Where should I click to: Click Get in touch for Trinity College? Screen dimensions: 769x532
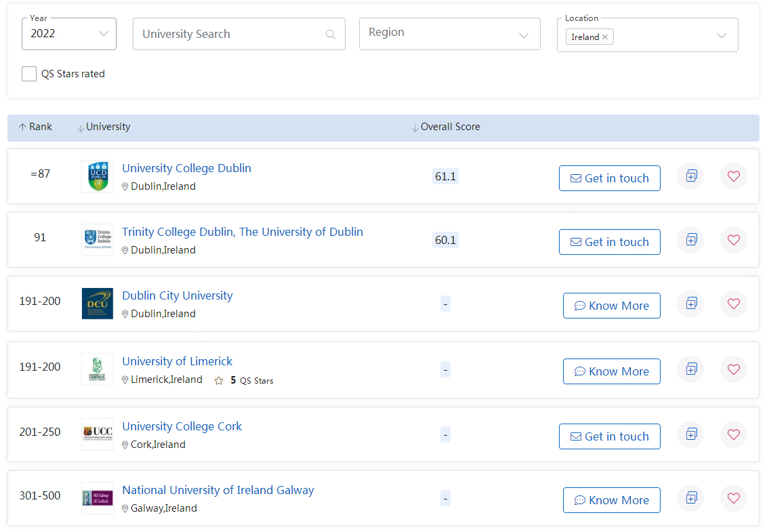pyautogui.click(x=609, y=242)
